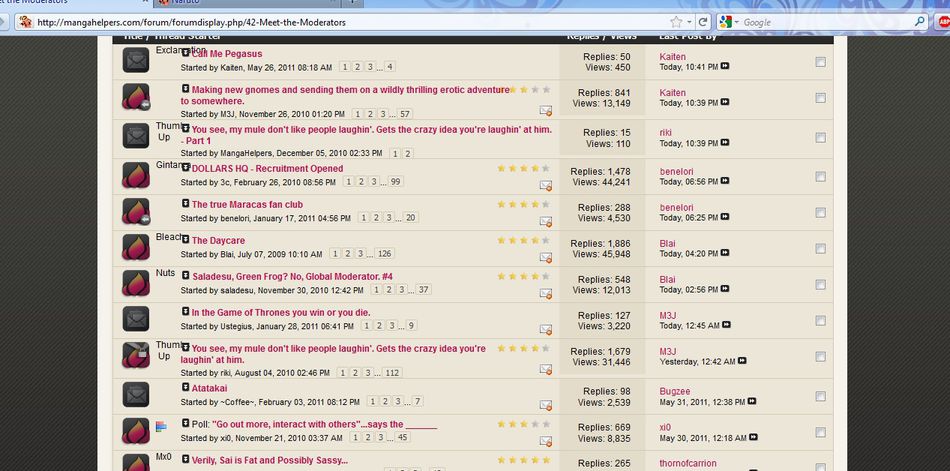Expand preview arrow before Atatakai title
This screenshot has height=471, width=950.
(185, 387)
